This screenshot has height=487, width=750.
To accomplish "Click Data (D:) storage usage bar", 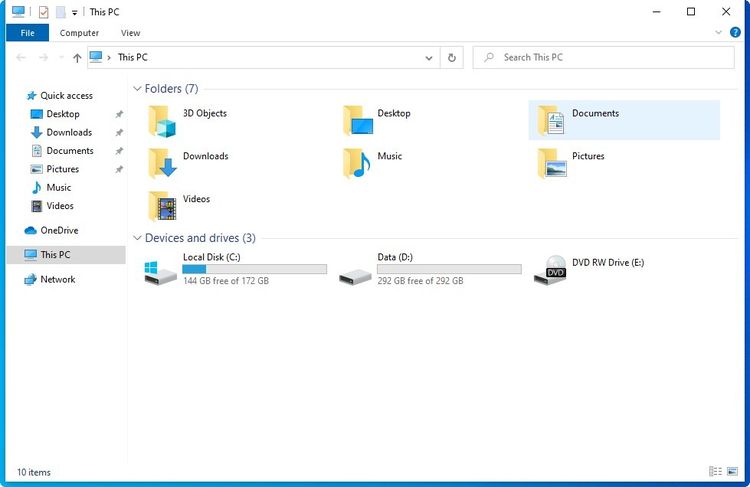I will (x=449, y=269).
